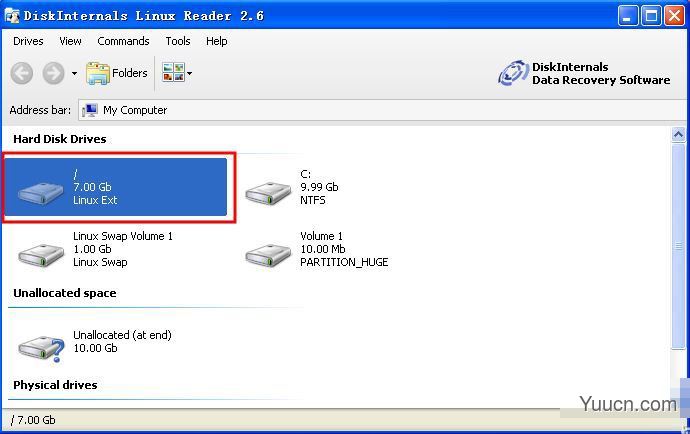Click the scrollbar up arrow
The height and width of the screenshot is (434, 690).
click(x=678, y=134)
